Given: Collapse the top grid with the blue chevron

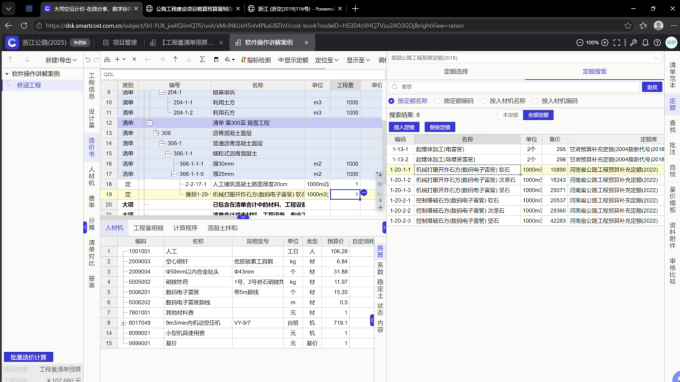Looking at the screenshot, I should 243,216.
